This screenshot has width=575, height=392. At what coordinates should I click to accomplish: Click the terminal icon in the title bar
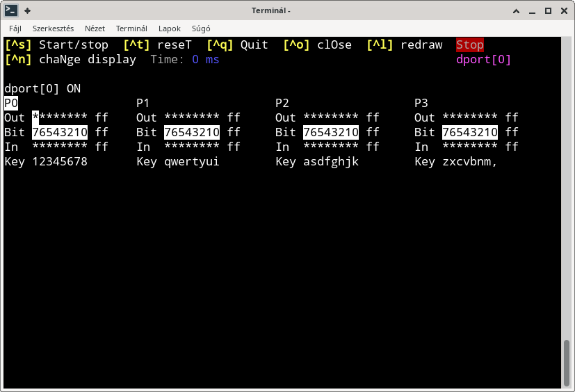pyautogui.click(x=11, y=10)
